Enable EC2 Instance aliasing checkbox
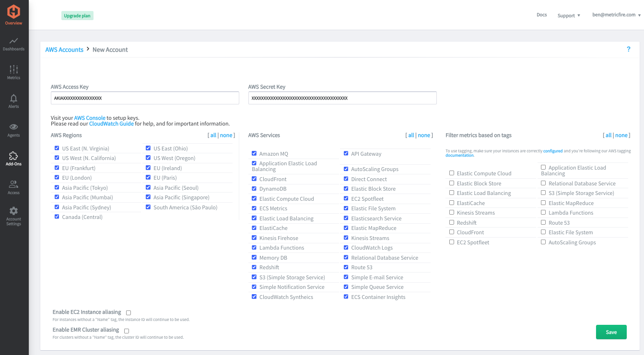The height and width of the screenshot is (355, 644). tap(129, 313)
